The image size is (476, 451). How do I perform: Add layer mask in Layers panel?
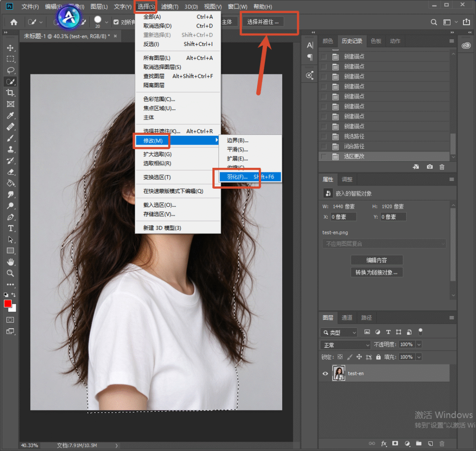[x=395, y=444]
